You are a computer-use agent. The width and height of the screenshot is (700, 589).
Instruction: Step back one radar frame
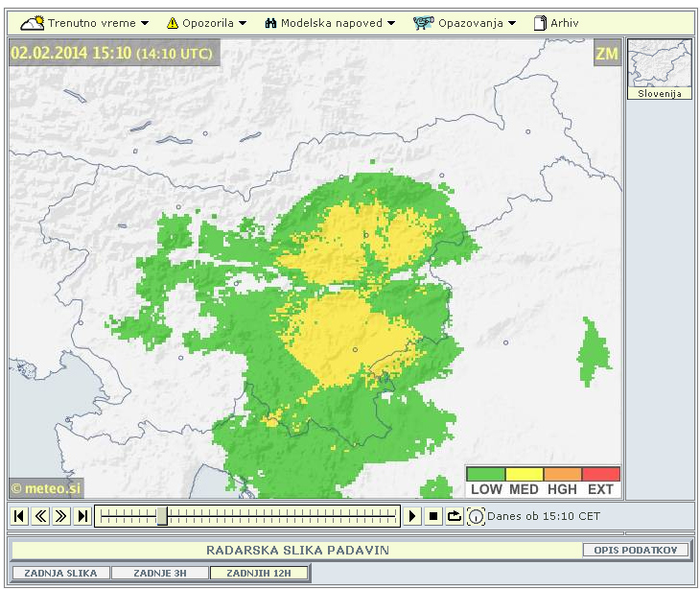click(x=40, y=516)
